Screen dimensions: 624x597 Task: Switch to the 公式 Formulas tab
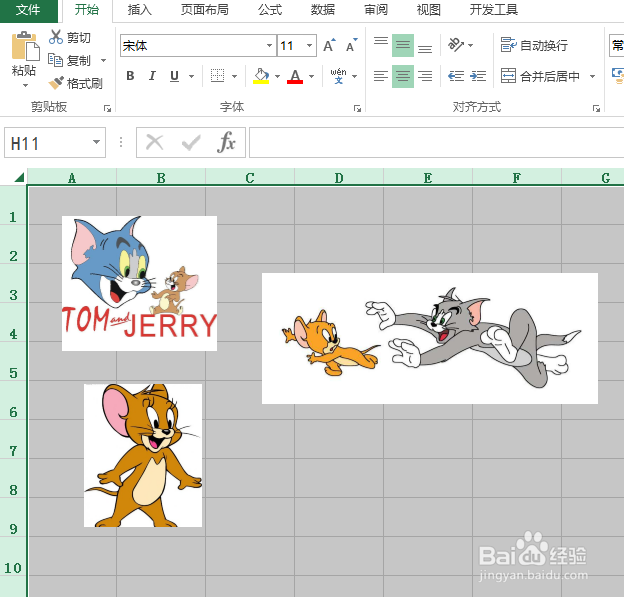pos(270,10)
